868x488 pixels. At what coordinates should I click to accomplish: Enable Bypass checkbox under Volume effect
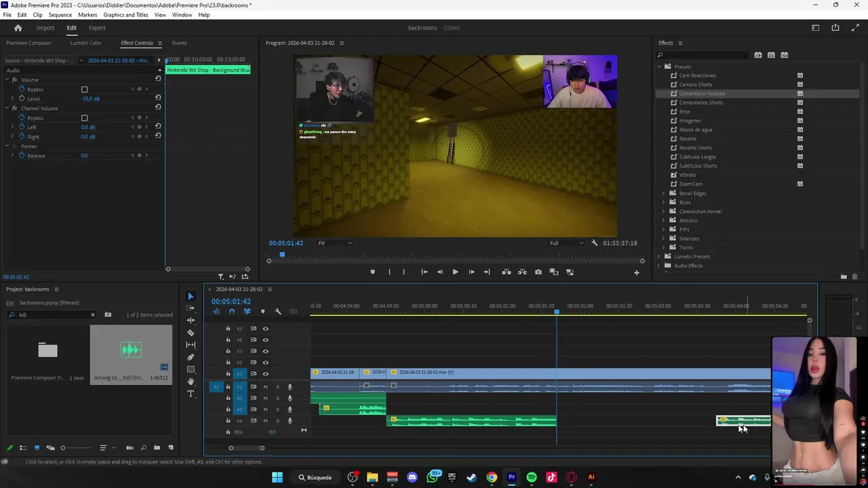click(85, 89)
